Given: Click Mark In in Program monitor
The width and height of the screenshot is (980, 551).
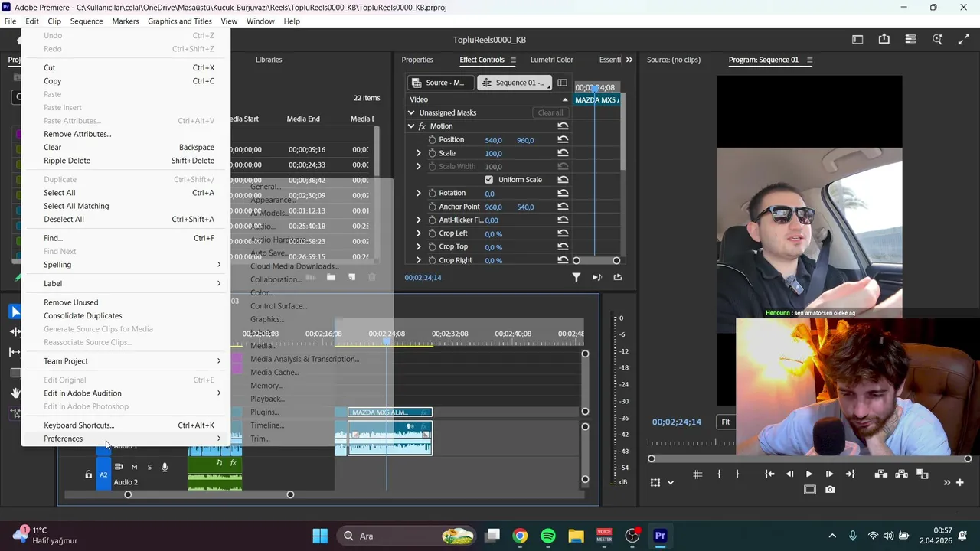Looking at the screenshot, I should tap(718, 474).
